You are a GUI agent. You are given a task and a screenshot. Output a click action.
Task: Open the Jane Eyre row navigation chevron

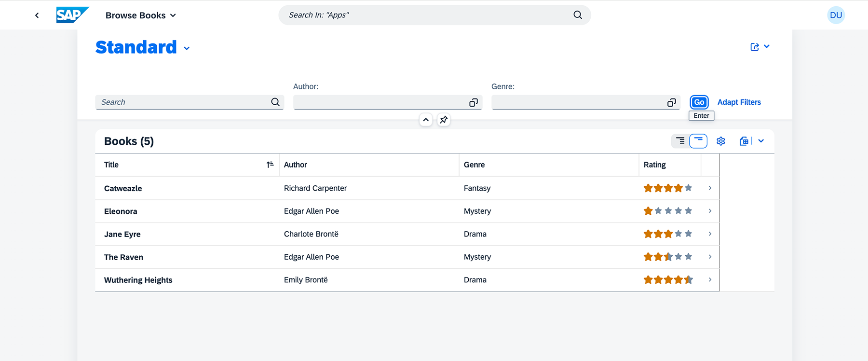point(710,234)
